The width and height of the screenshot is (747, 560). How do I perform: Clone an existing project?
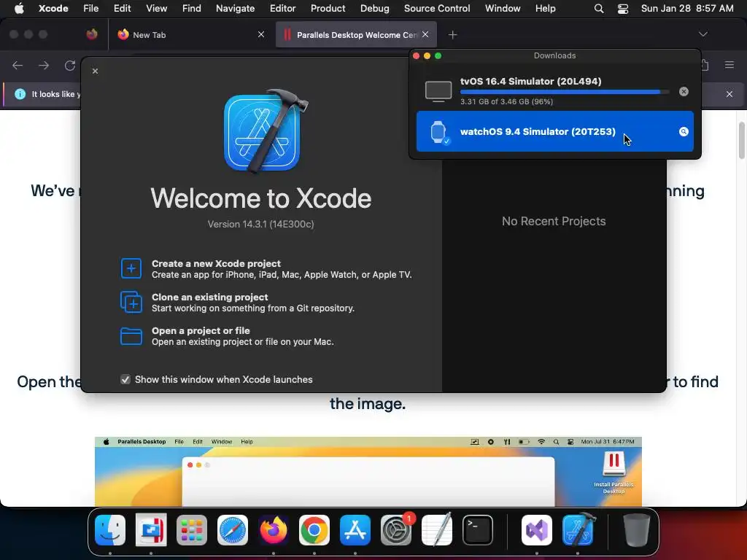pyautogui.click(x=237, y=303)
